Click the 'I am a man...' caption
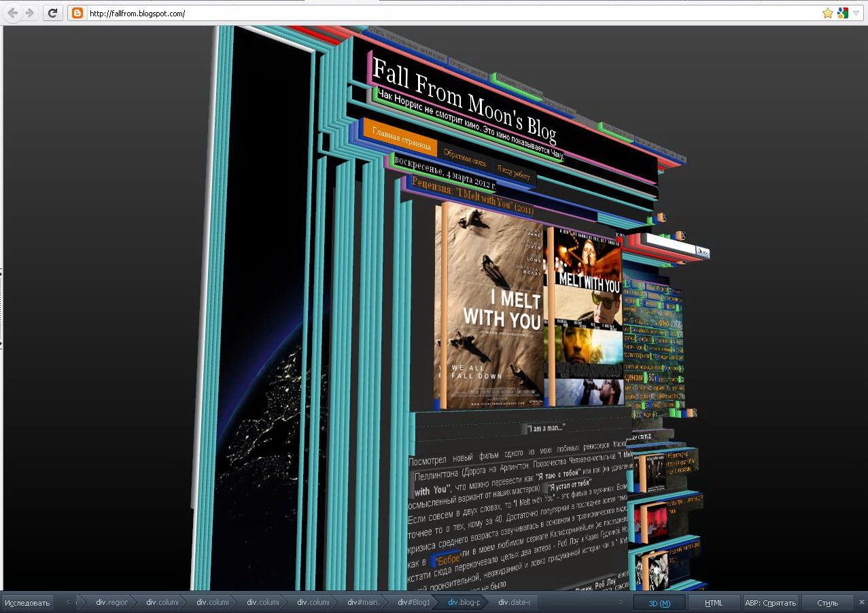 pos(547,428)
